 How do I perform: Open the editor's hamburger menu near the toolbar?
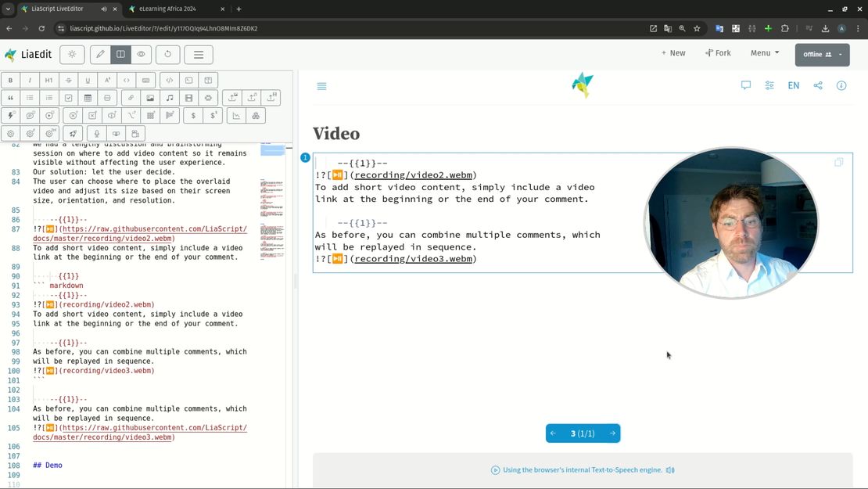click(x=198, y=54)
